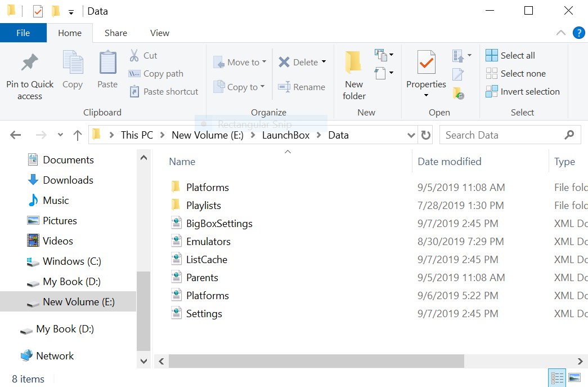Open the File menu tab
The image size is (588, 387).
pyautogui.click(x=23, y=33)
